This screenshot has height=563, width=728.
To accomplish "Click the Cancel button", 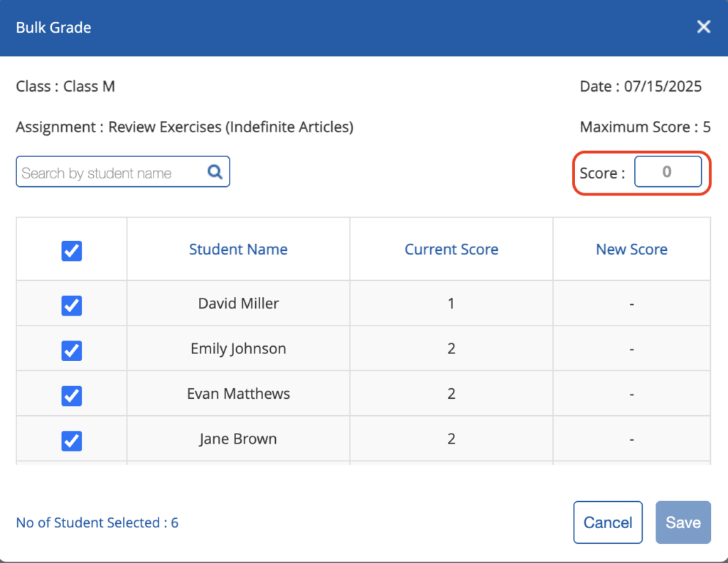I will (x=608, y=522).
